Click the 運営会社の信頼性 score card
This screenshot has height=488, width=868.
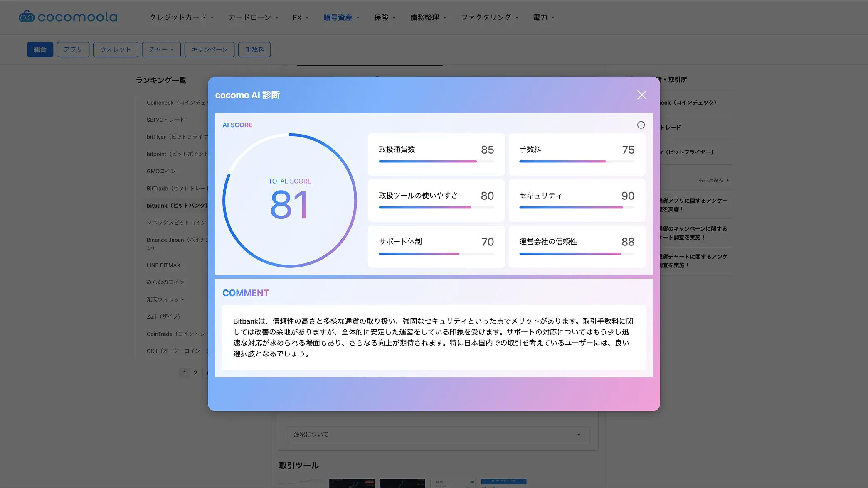pyautogui.click(x=577, y=246)
